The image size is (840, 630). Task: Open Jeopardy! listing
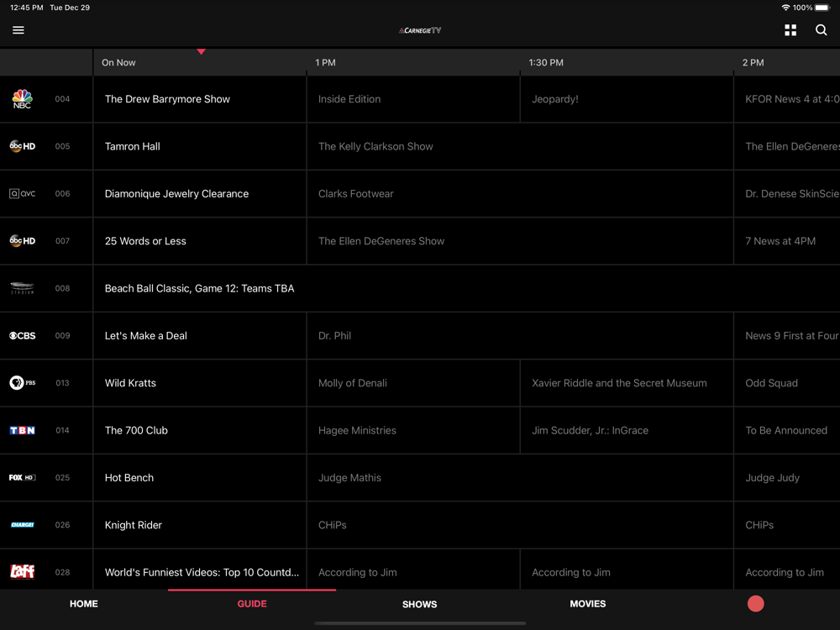[627, 99]
